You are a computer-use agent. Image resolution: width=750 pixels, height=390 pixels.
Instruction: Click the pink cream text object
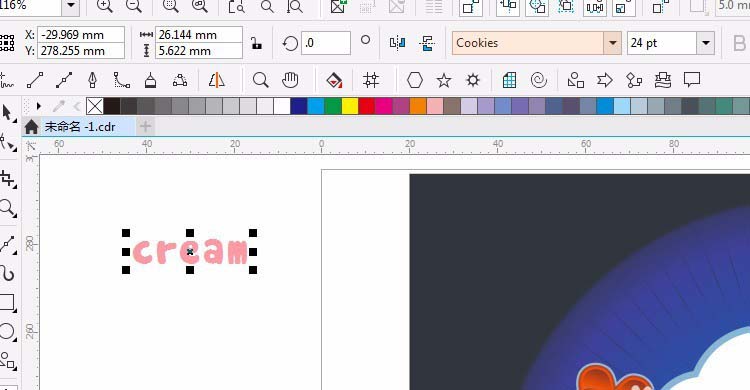click(x=190, y=251)
